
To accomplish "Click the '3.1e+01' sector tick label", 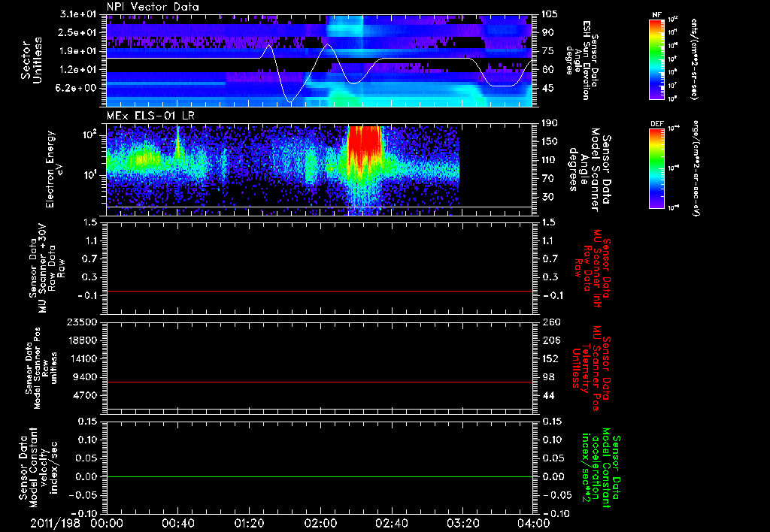I will (x=78, y=14).
